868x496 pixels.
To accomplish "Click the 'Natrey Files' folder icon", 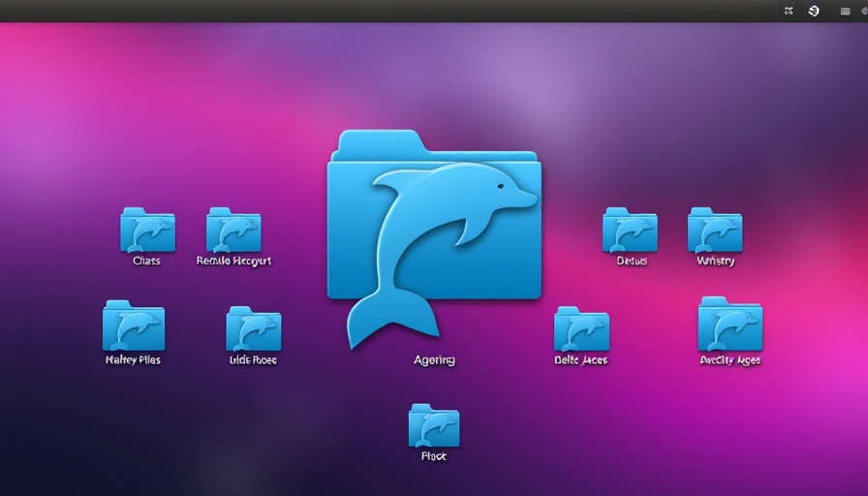I will point(134,325).
